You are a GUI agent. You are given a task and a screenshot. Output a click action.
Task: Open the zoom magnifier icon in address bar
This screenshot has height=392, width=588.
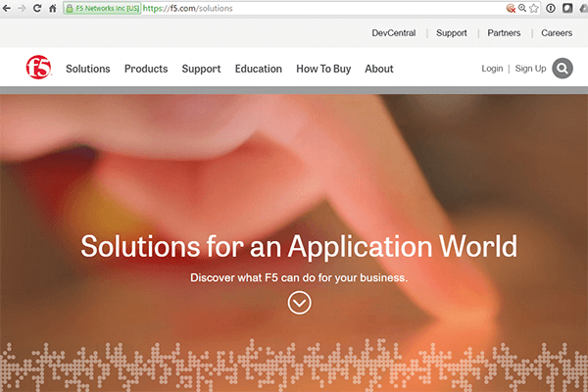point(522,8)
